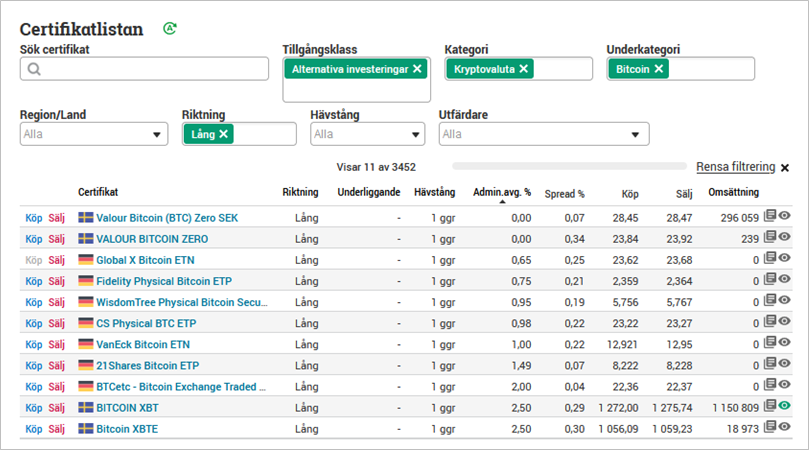
Task: Click Swedish flag icon on BITCOIN XBT row
Action: (x=86, y=408)
